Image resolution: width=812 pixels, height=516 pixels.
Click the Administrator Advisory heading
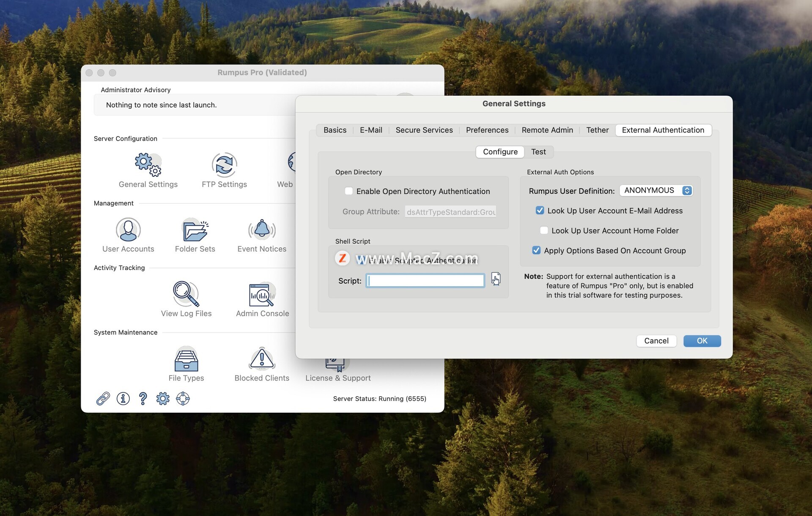tap(135, 90)
